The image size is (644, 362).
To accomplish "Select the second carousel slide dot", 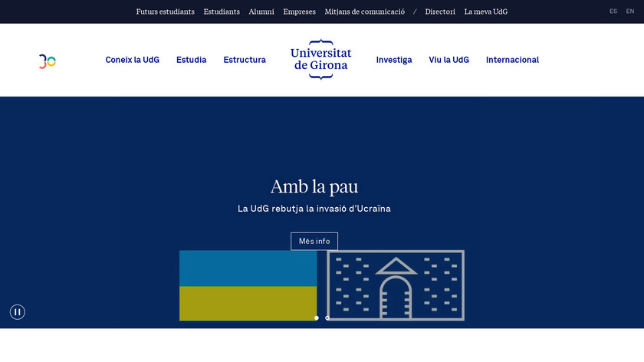I will [x=327, y=318].
